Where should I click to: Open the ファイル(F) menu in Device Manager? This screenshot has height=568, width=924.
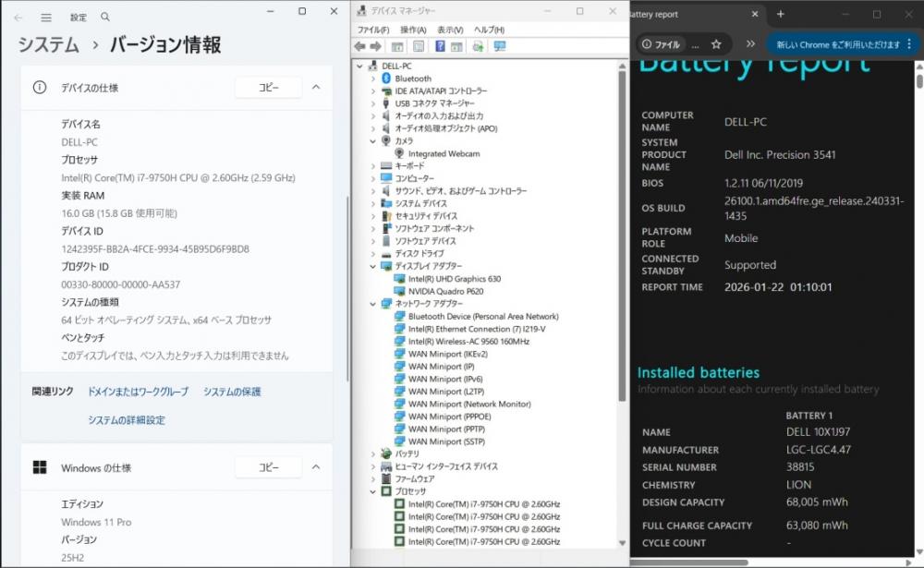click(x=373, y=30)
